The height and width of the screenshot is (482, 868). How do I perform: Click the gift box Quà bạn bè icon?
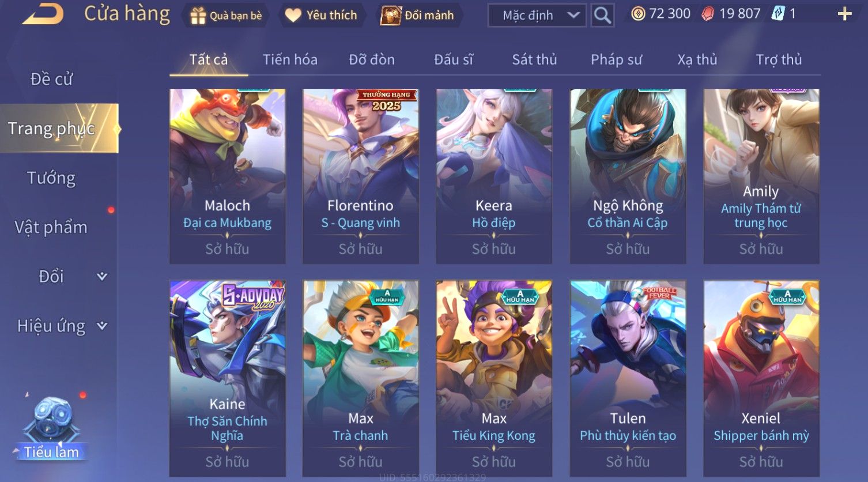tap(198, 16)
